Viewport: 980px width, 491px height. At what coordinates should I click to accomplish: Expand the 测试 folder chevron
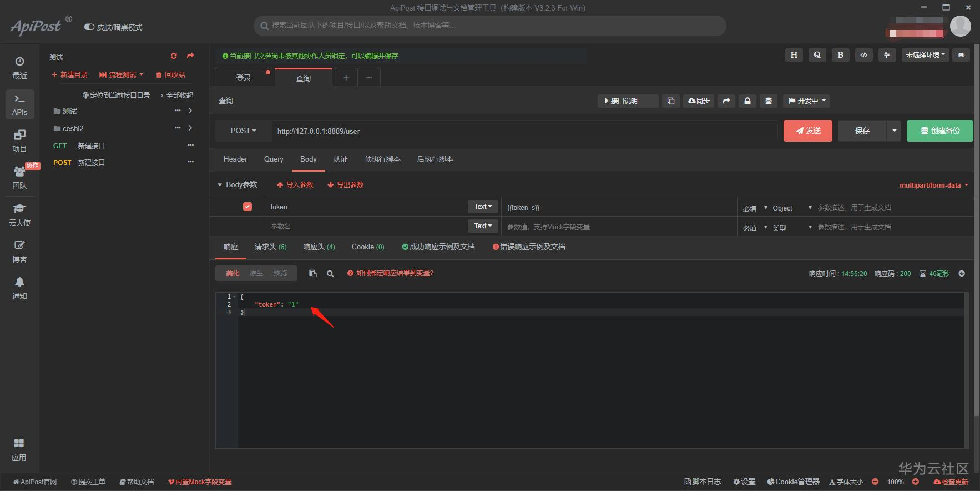190,111
